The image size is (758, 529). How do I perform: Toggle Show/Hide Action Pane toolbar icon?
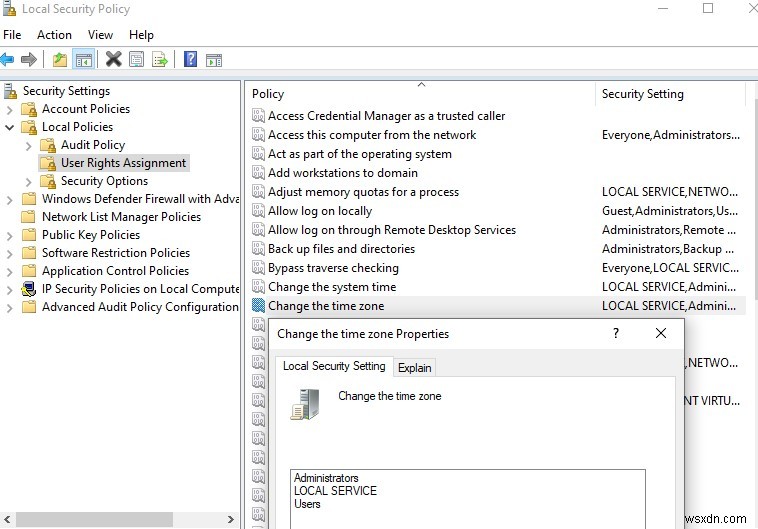(214, 60)
